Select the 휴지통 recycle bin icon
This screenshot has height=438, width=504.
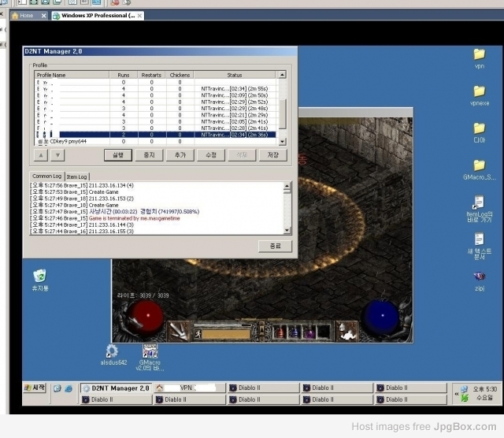(40, 280)
